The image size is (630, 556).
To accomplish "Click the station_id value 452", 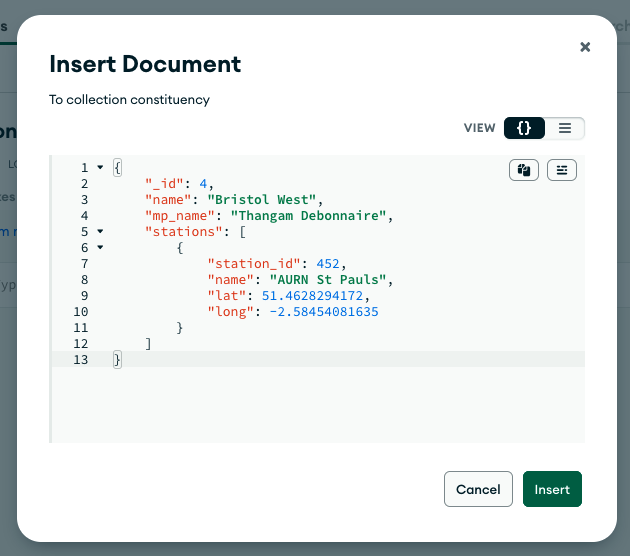I will 329,264.
